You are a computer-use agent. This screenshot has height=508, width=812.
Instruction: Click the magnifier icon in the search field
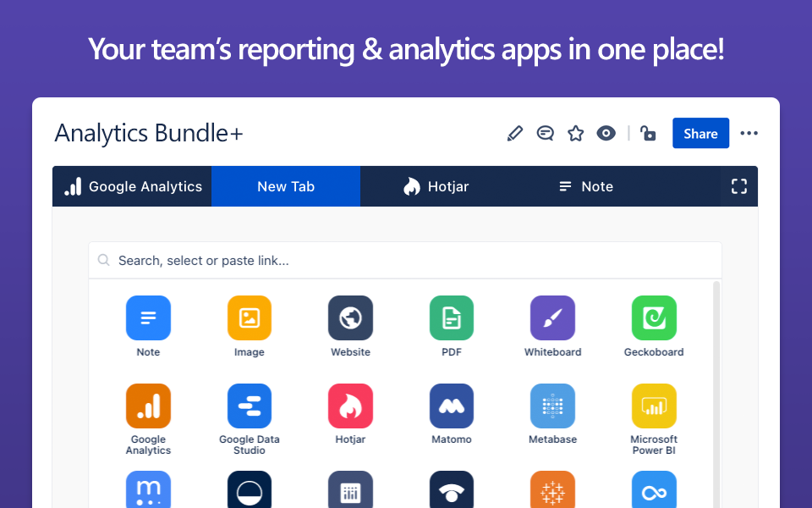(103, 260)
